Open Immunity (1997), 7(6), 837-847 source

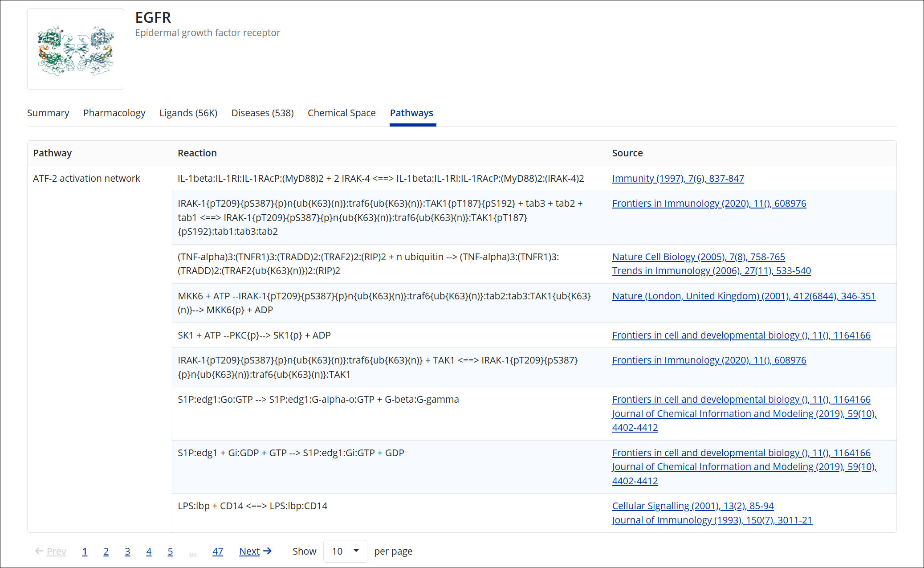pos(678,179)
